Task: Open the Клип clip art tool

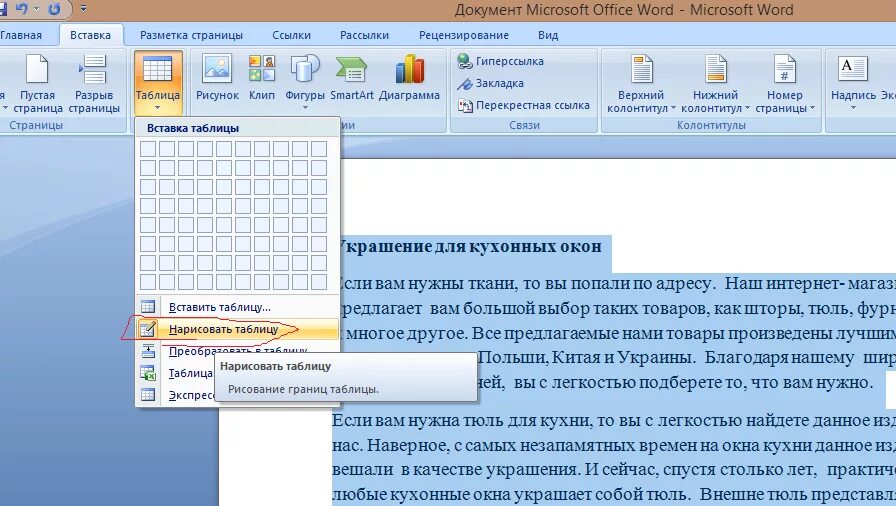Action: [x=262, y=78]
